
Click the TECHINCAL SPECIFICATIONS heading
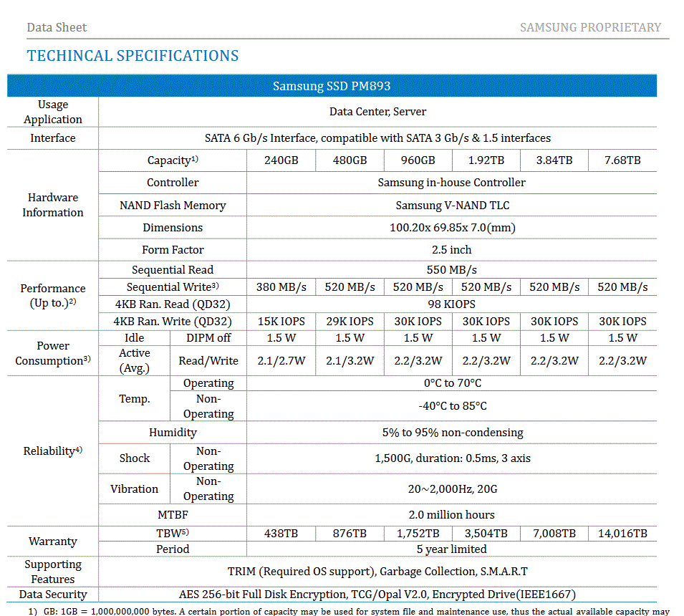133,56
